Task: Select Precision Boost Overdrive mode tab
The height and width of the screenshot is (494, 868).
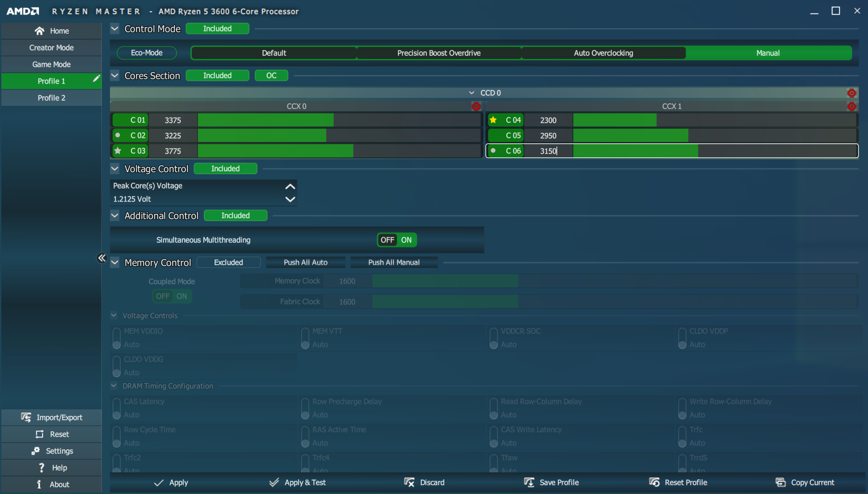Action: pos(439,53)
